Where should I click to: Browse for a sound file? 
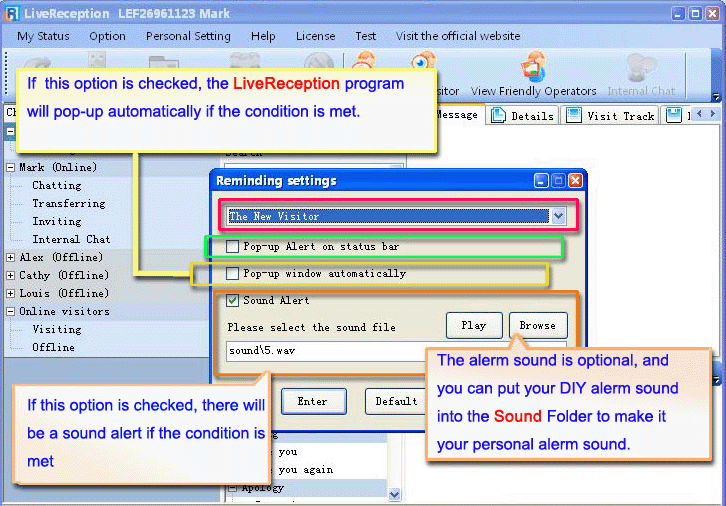tap(538, 325)
